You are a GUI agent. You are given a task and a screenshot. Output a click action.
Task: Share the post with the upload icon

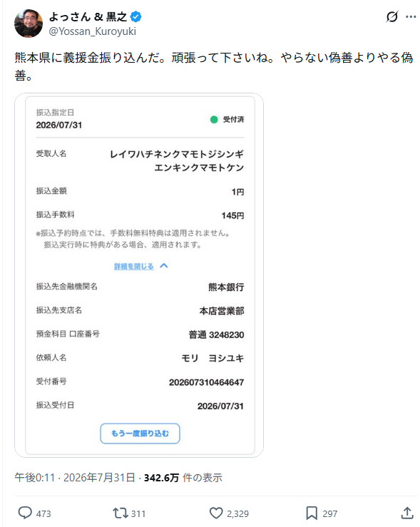[x=407, y=513]
